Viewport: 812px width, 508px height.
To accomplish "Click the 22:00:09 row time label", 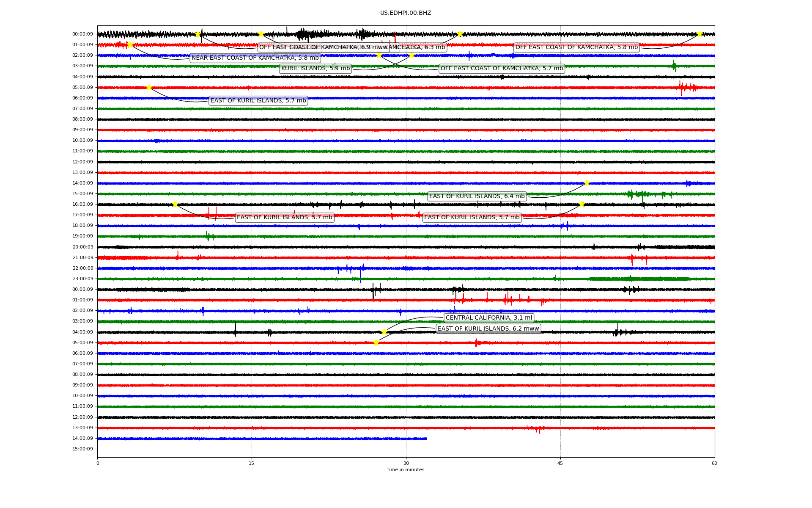I will 82,268.
